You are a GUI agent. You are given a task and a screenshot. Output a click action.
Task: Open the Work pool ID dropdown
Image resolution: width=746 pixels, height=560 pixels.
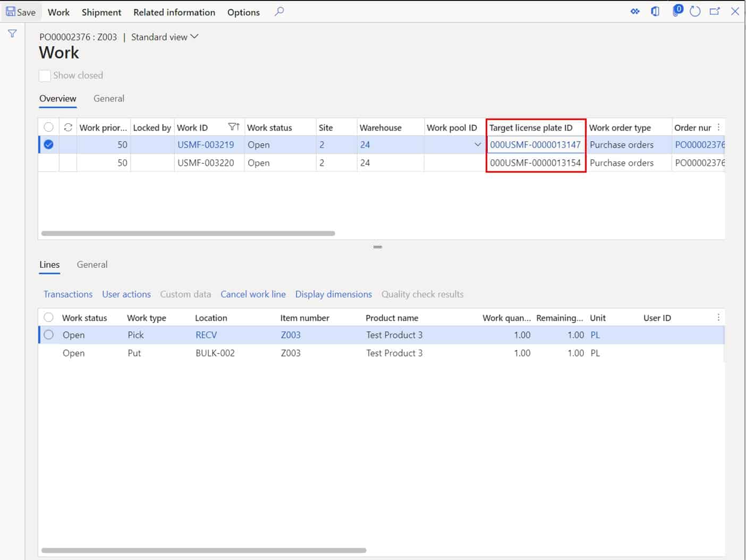coord(477,145)
